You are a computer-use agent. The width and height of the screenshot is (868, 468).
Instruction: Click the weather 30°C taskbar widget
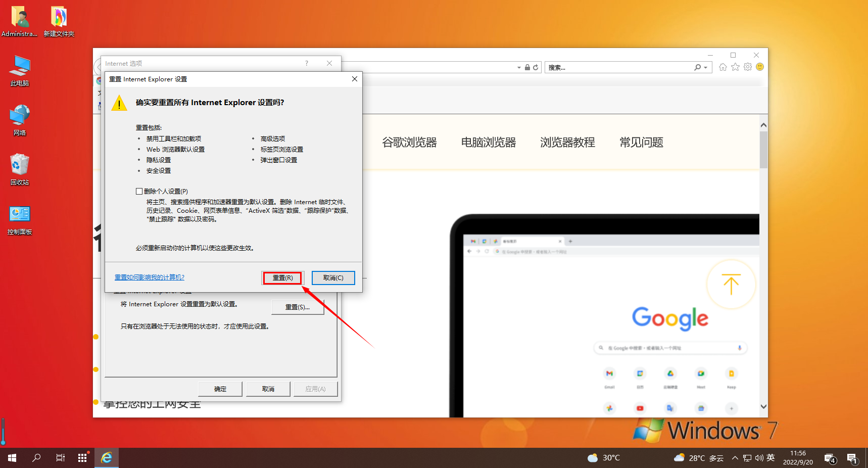click(604, 457)
